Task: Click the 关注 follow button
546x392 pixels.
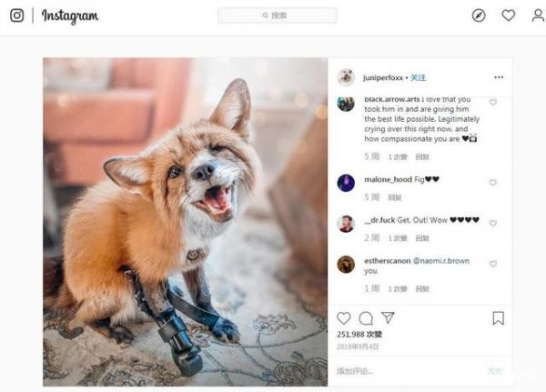Action: (x=418, y=77)
